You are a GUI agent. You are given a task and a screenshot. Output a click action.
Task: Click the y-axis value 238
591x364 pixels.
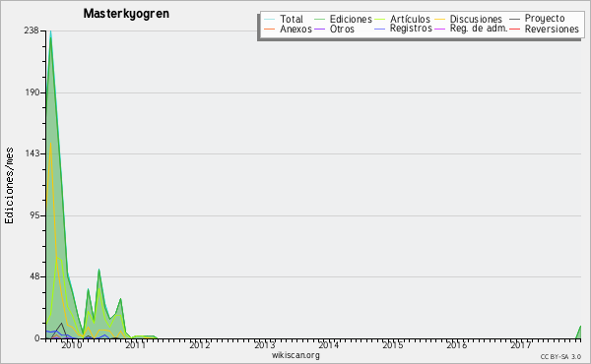coord(32,30)
